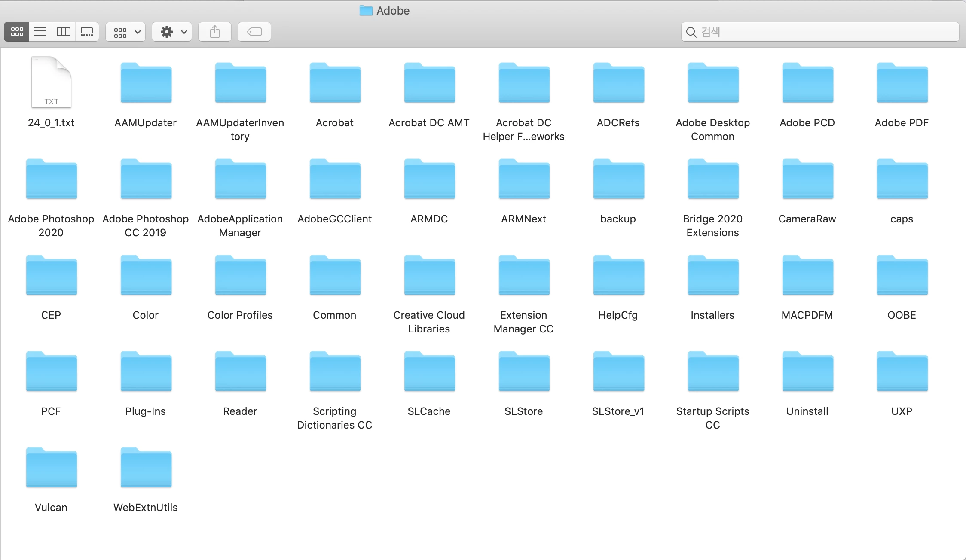
Task: Select the Plug-Ins folder
Action: pyautogui.click(x=146, y=372)
